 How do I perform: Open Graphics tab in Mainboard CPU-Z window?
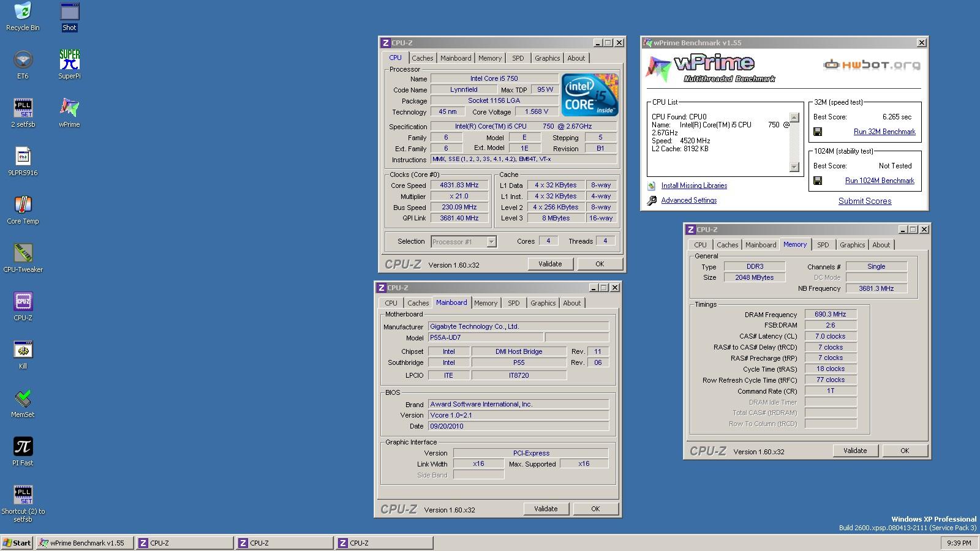[543, 303]
